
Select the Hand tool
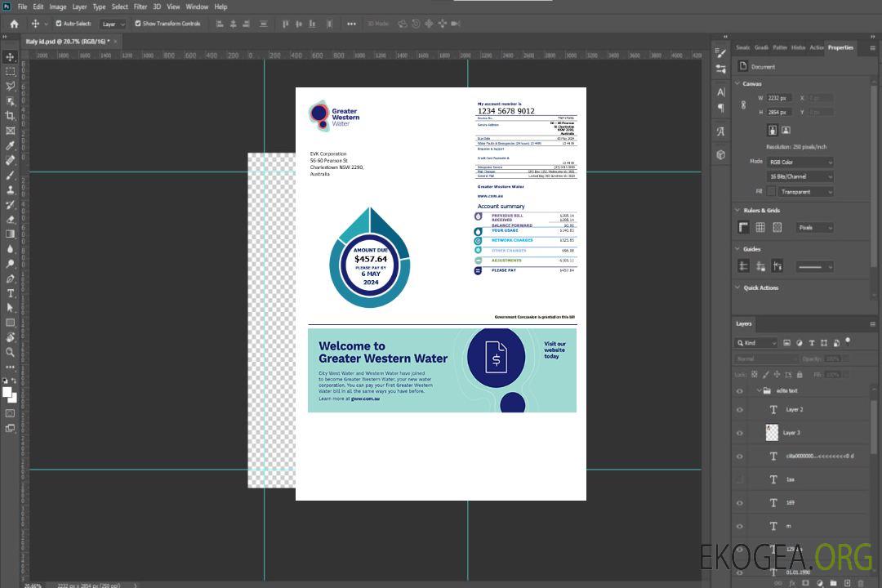pyautogui.click(x=10, y=337)
